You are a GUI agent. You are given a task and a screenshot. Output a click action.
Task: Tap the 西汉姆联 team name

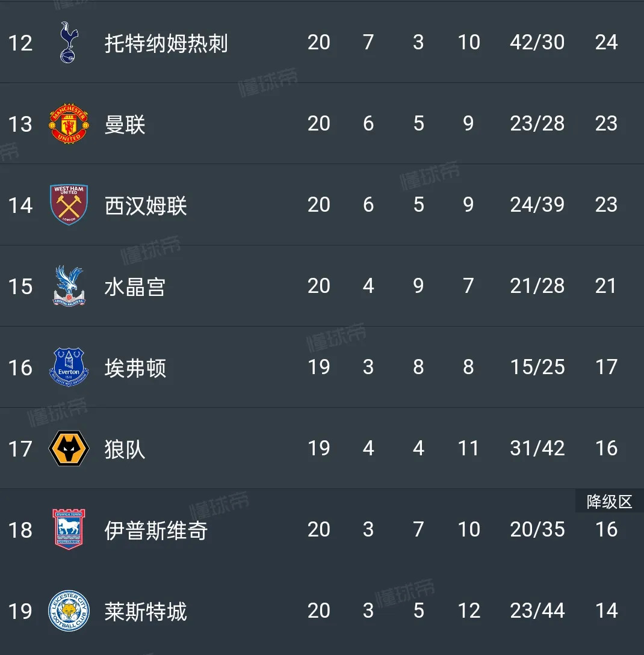(x=146, y=206)
